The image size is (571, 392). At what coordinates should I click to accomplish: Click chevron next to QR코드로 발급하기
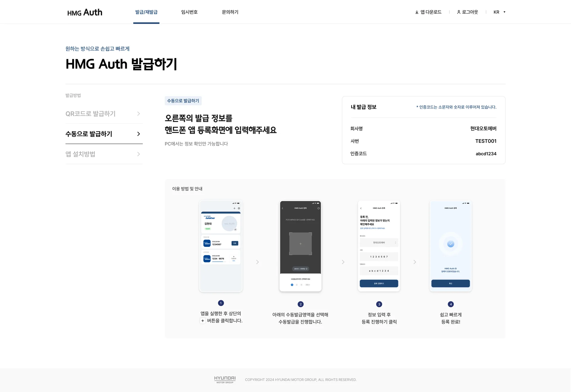[x=139, y=114]
